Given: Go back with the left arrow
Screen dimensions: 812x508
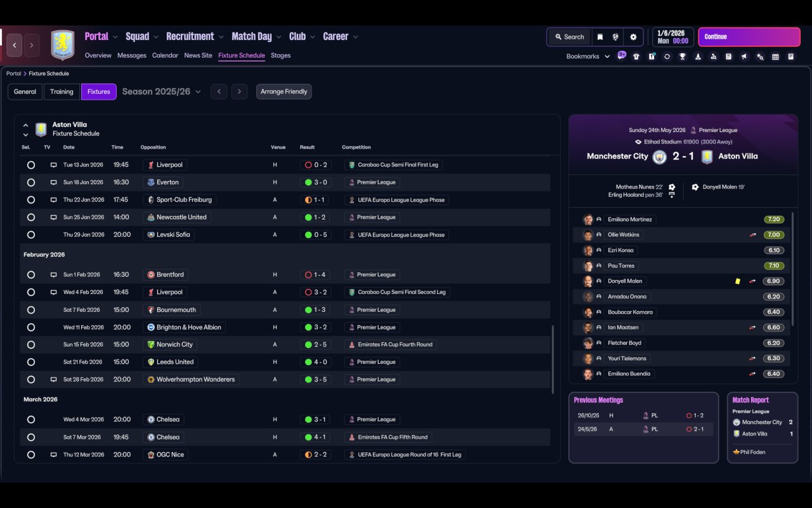Looking at the screenshot, I should point(15,45).
